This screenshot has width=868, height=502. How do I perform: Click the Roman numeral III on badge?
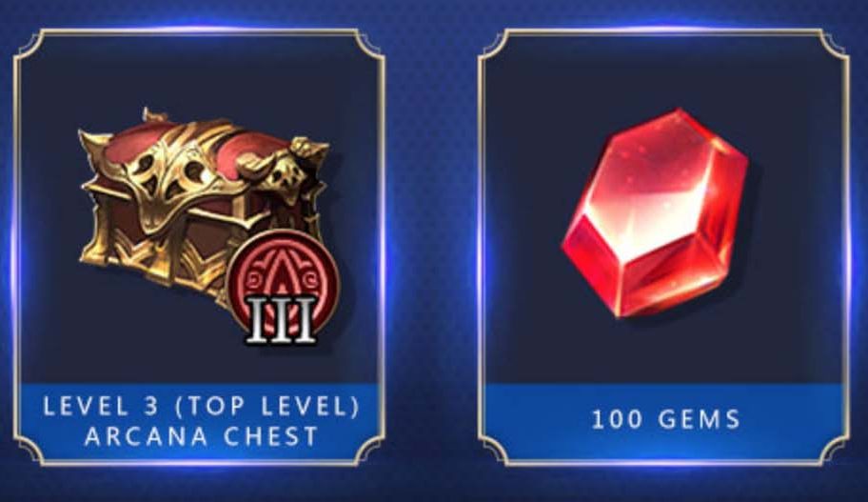282,320
